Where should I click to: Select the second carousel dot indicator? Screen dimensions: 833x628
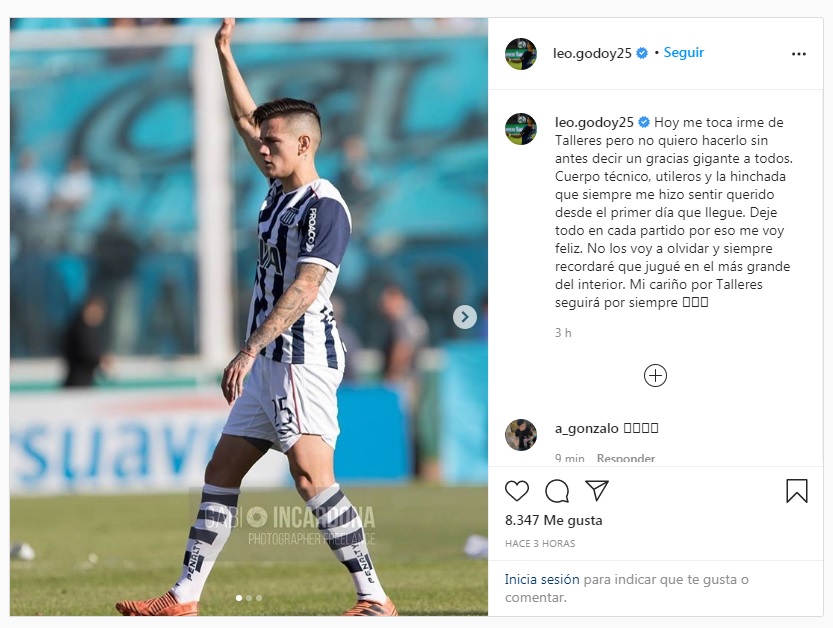(249, 598)
